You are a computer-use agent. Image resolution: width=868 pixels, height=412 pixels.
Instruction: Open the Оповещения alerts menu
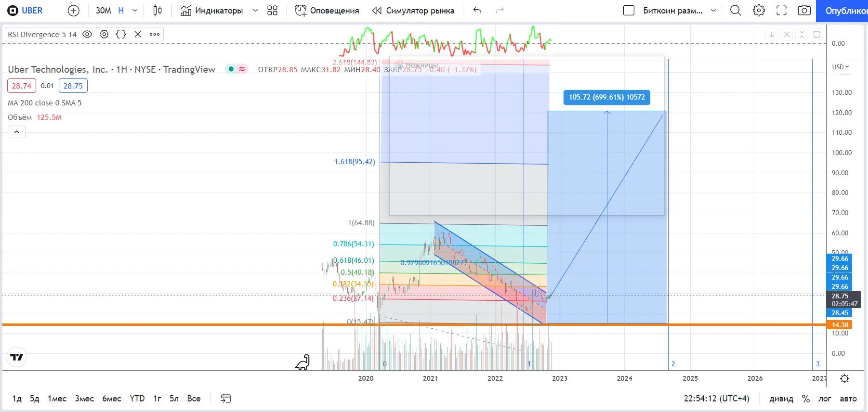pos(327,11)
